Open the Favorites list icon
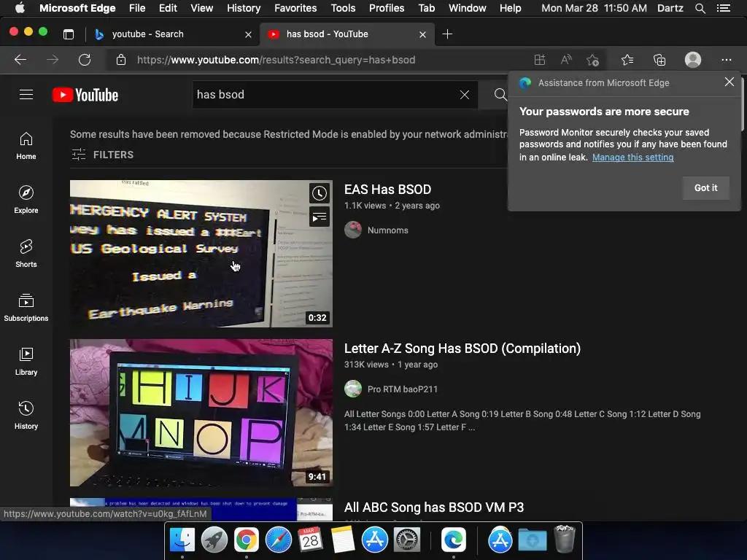747x560 pixels. coord(627,60)
